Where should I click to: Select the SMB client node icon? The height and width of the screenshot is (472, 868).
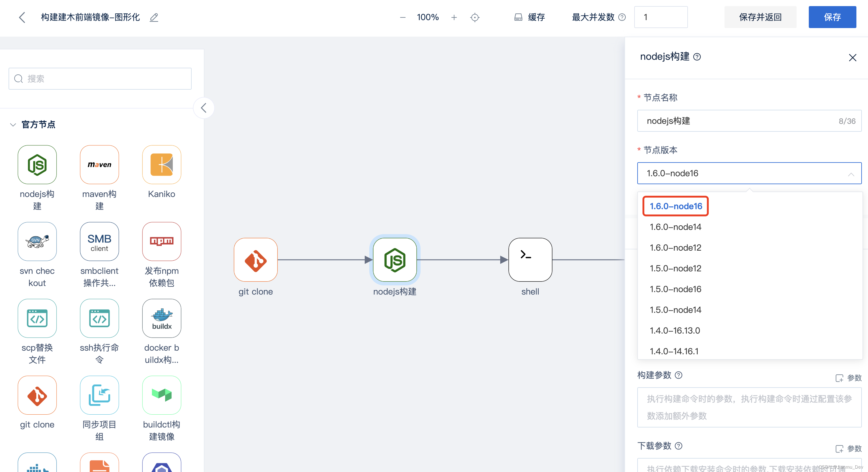coord(99,241)
